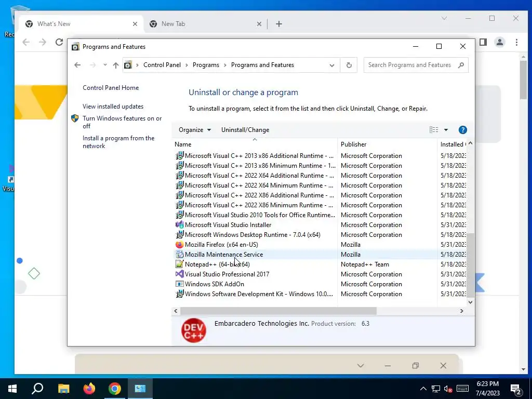The width and height of the screenshot is (532, 399).
Task: Toggle Chrome's side panel icon
Action: [x=483, y=42]
